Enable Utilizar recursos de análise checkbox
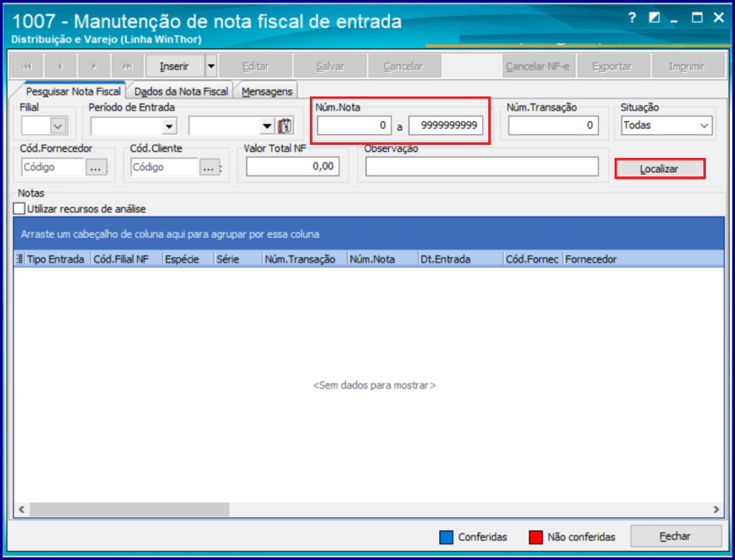 [19, 209]
